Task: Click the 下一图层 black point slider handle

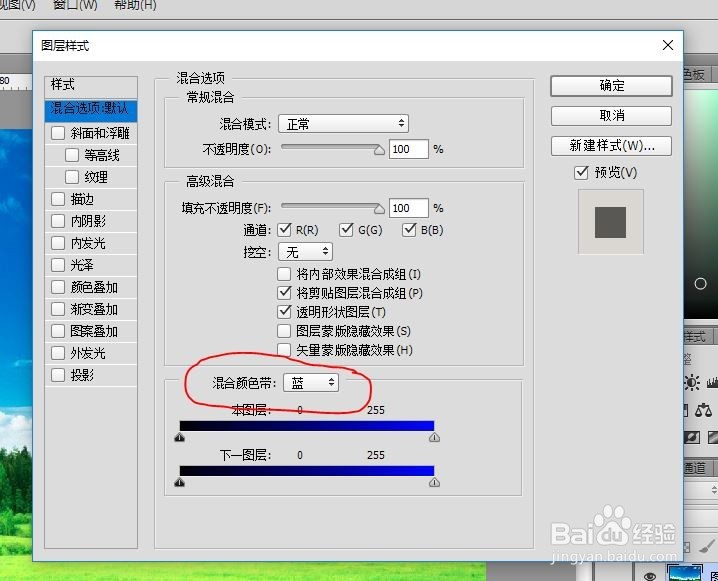Action: click(x=180, y=482)
